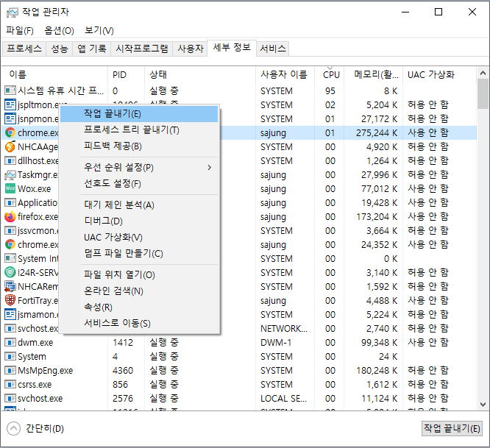Viewport: 490px width, 448px height.
Task: Click the highlighted chrome.exe Chrome icon
Action: pyautogui.click(x=10, y=132)
